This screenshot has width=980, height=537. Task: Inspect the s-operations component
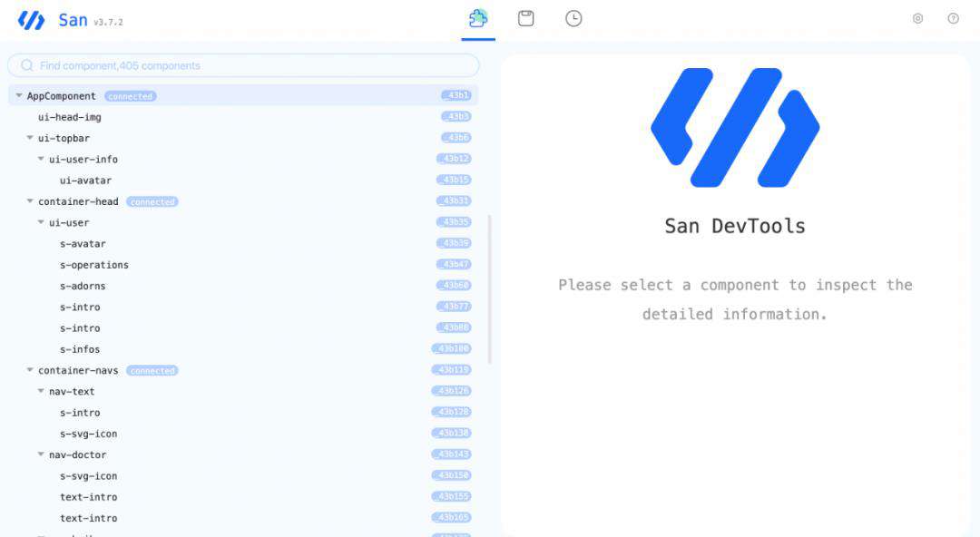tap(93, 265)
